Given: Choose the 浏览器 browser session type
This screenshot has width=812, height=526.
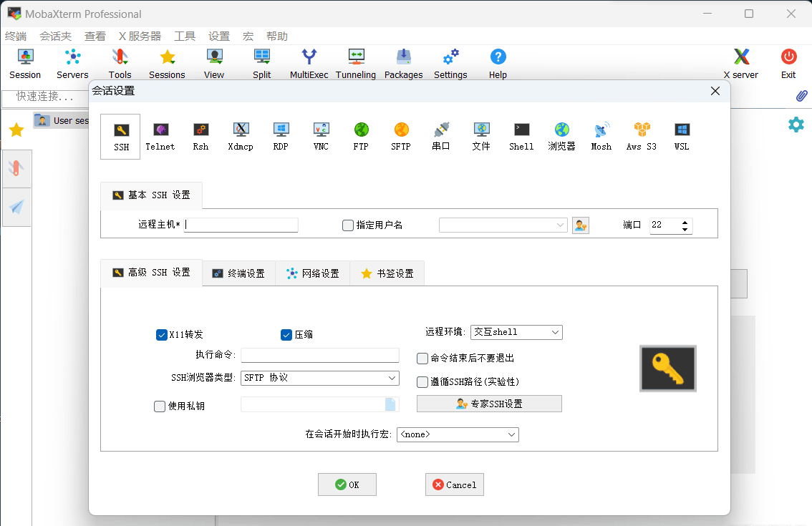Looking at the screenshot, I should tap(561, 136).
